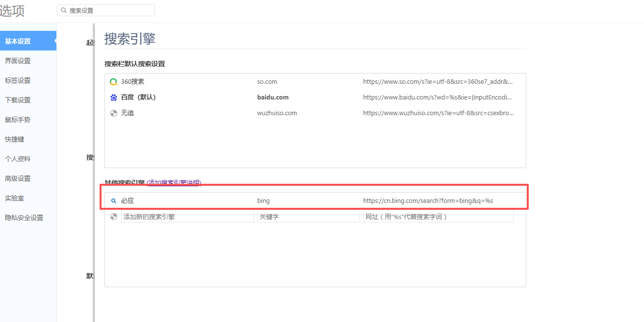Open 标签设置 section

coord(18,80)
